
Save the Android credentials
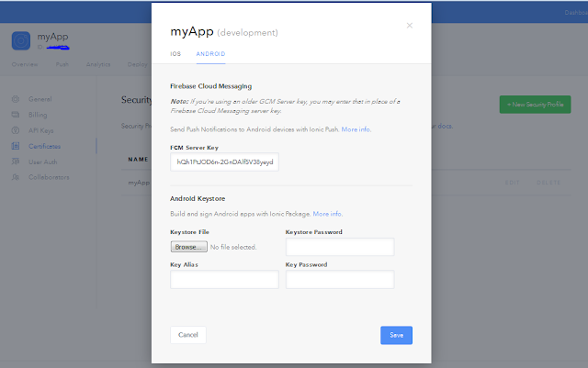pyautogui.click(x=396, y=335)
